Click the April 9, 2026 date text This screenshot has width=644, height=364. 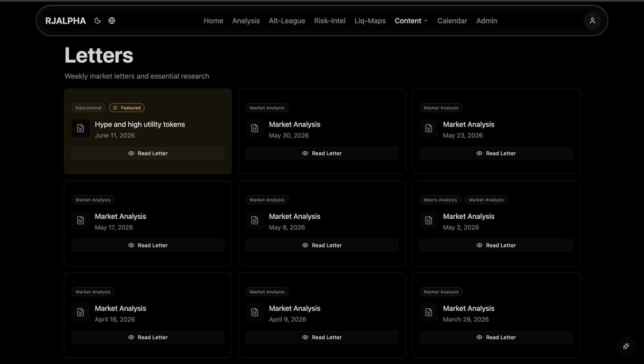(x=288, y=320)
